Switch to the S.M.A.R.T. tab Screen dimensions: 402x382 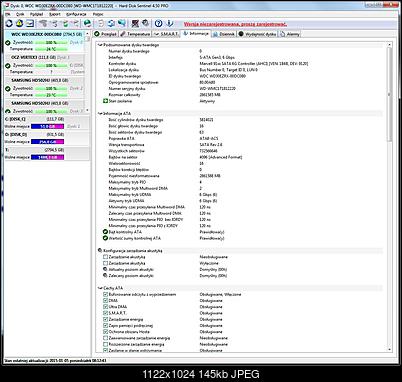coord(166,34)
